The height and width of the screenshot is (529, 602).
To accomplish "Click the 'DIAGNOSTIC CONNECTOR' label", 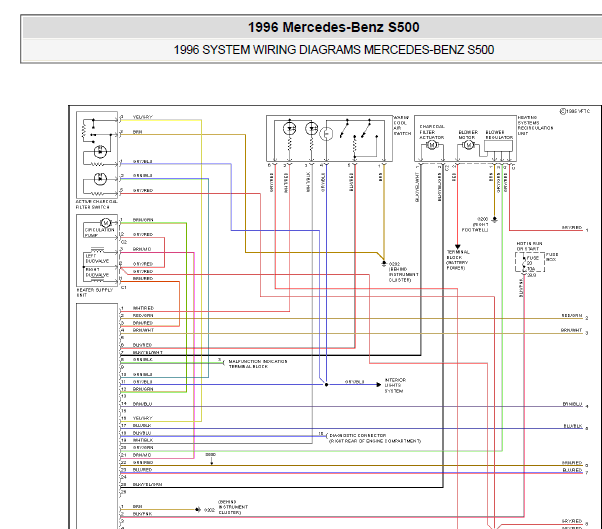I will (x=357, y=436).
